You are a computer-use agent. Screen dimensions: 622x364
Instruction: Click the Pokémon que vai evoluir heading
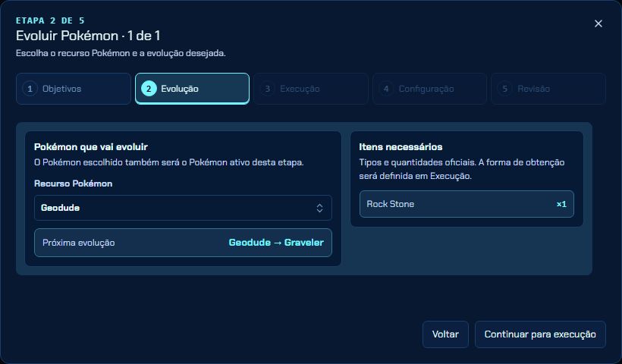pos(91,146)
